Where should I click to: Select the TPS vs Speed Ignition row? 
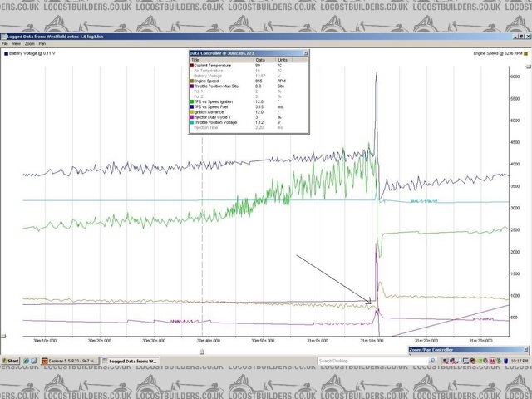click(249, 101)
